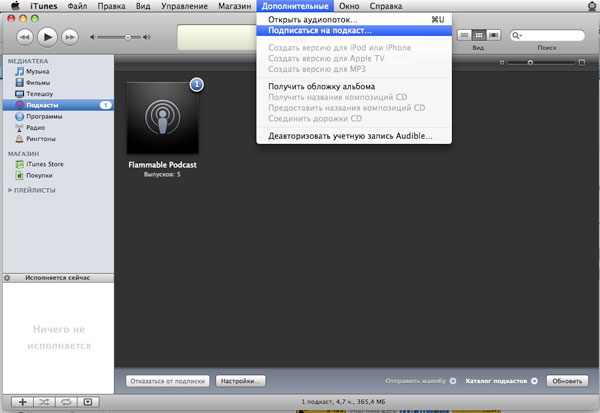
Task: Click the search field
Action: coord(547,36)
